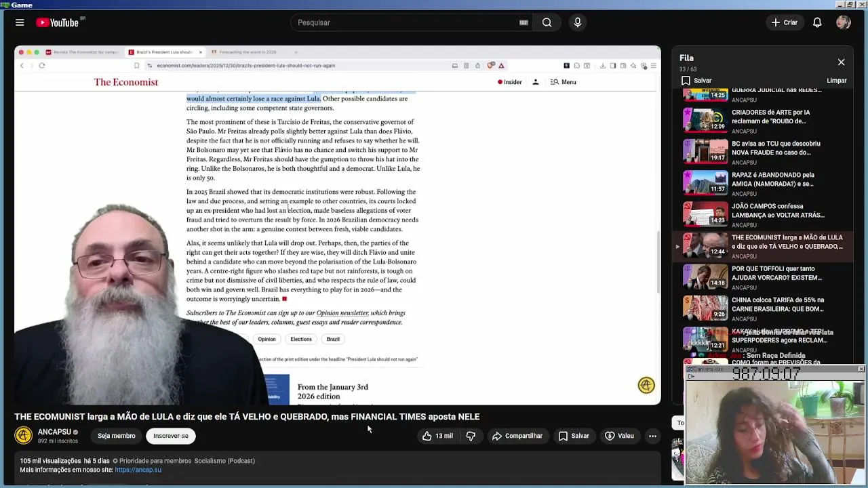Open The Economist logo in video
This screenshot has height=488, width=868.
click(x=126, y=82)
